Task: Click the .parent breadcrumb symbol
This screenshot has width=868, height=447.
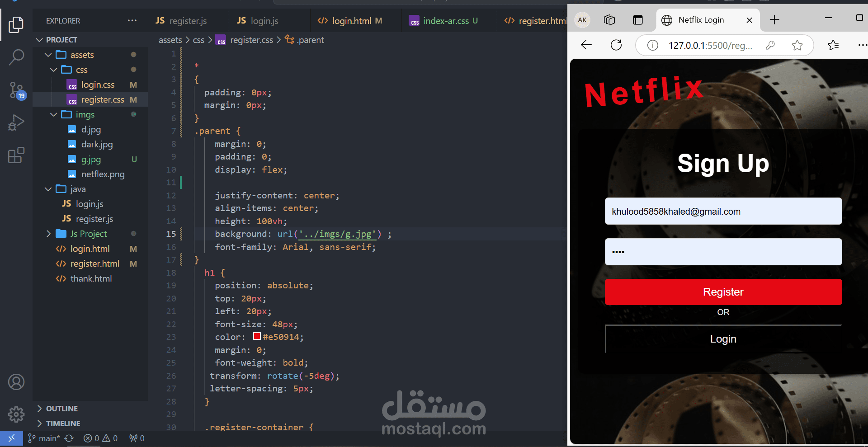Action: (x=304, y=40)
